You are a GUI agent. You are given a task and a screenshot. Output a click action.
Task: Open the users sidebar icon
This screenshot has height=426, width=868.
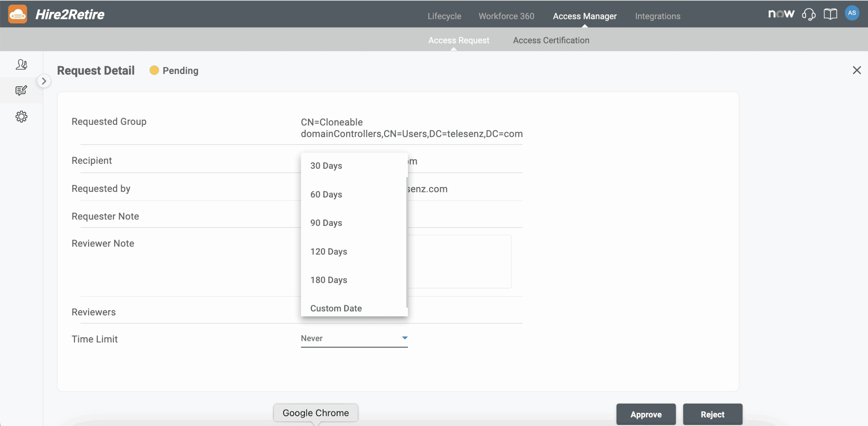[x=21, y=64]
